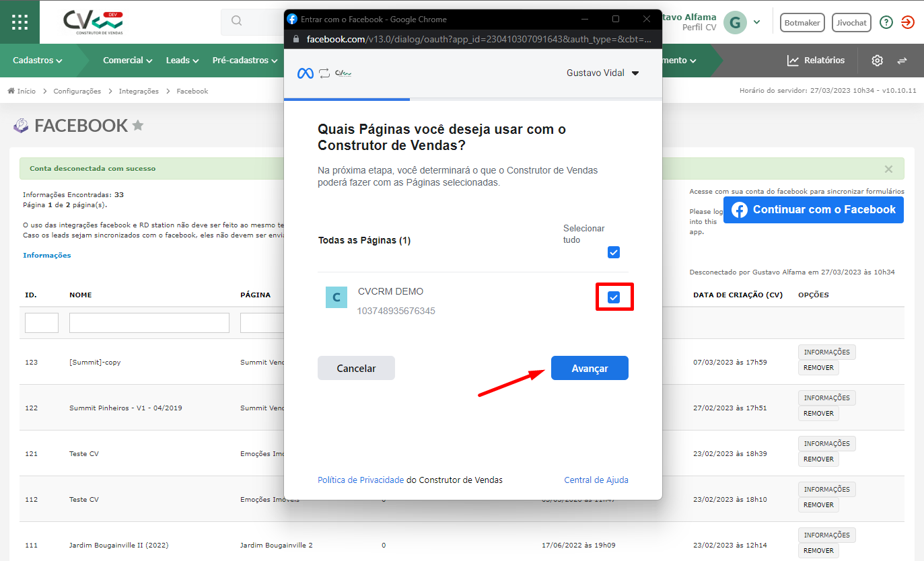Star the FACEBOOK page as favorite
Viewport: 924px width, 561px height.
click(138, 125)
